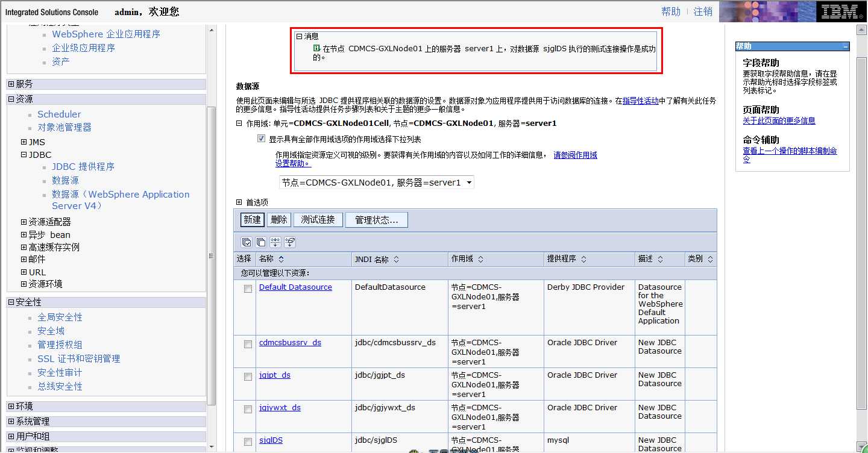Expand the URL tree node
The image size is (868, 453).
click(24, 272)
